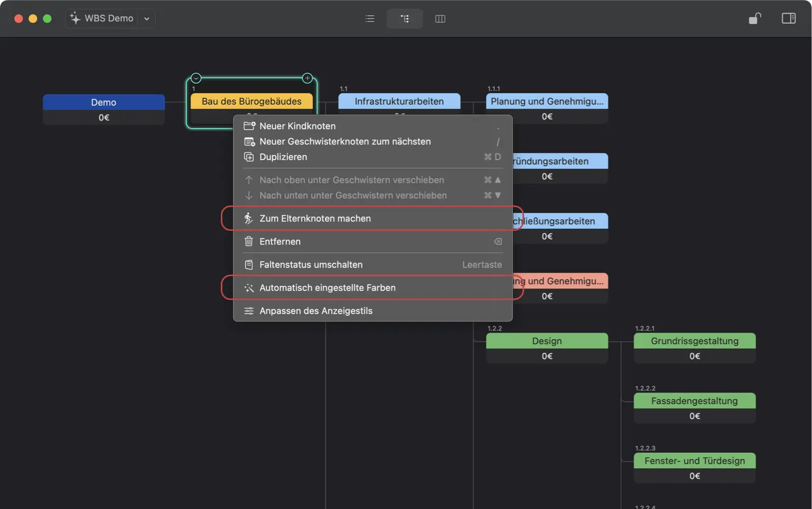Click the Duplizieren menu entry
The image size is (812, 509).
click(283, 157)
